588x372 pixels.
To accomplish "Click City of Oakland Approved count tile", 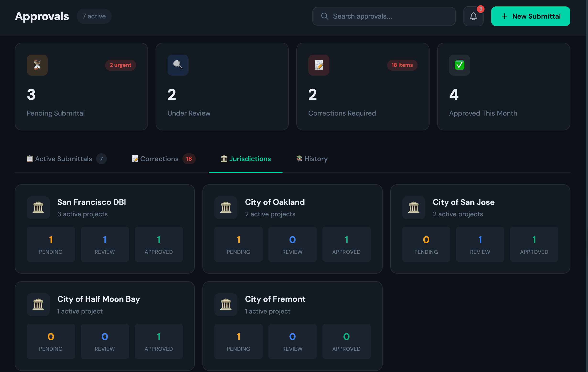I will 346,244.
